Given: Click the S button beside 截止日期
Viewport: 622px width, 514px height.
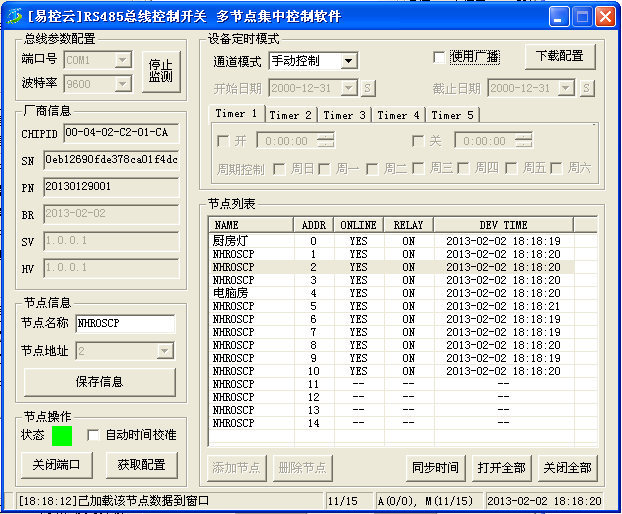Looking at the screenshot, I should pos(584,88).
